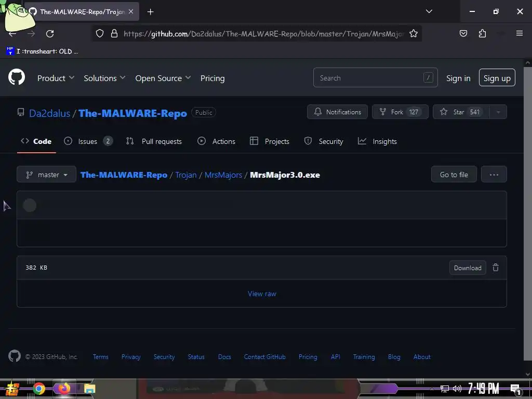This screenshot has width=532, height=399.
Task: Click the Notifications button
Action: click(337, 112)
